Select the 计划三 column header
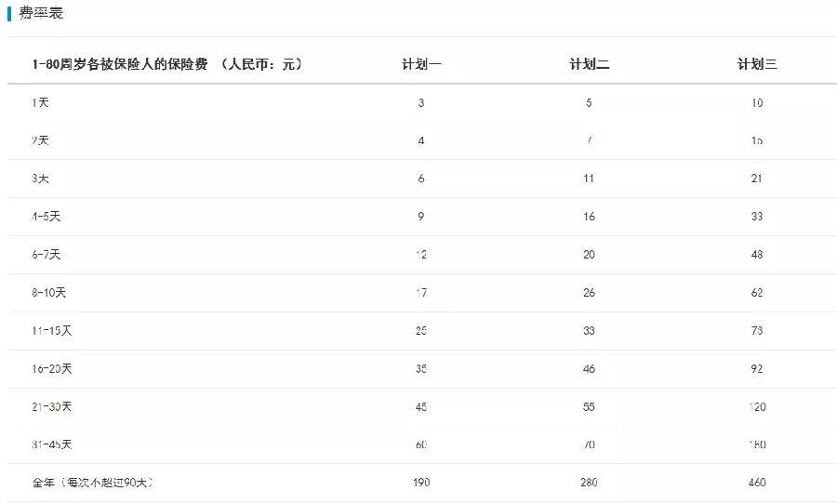 [757, 64]
